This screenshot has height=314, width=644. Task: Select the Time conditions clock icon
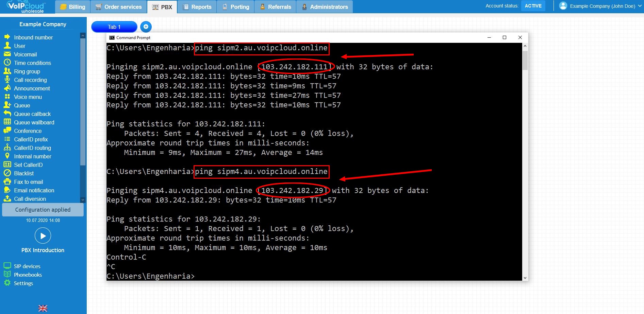click(x=8, y=63)
